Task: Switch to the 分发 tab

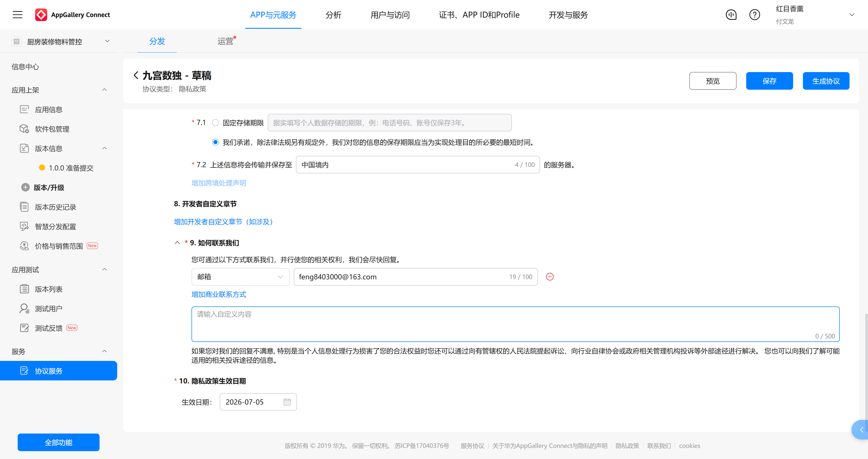Action: click(157, 41)
